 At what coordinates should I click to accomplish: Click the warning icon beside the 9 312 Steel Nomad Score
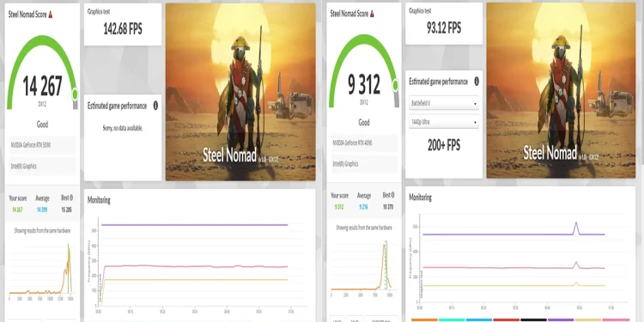pyautogui.click(x=372, y=14)
